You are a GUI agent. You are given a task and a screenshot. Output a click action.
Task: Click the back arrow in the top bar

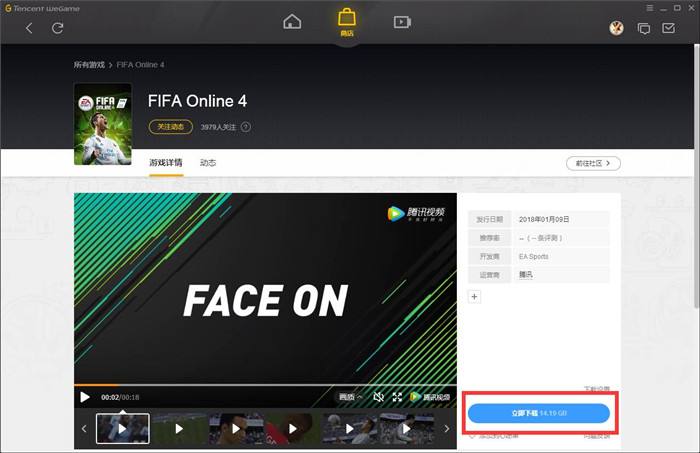pos(29,28)
